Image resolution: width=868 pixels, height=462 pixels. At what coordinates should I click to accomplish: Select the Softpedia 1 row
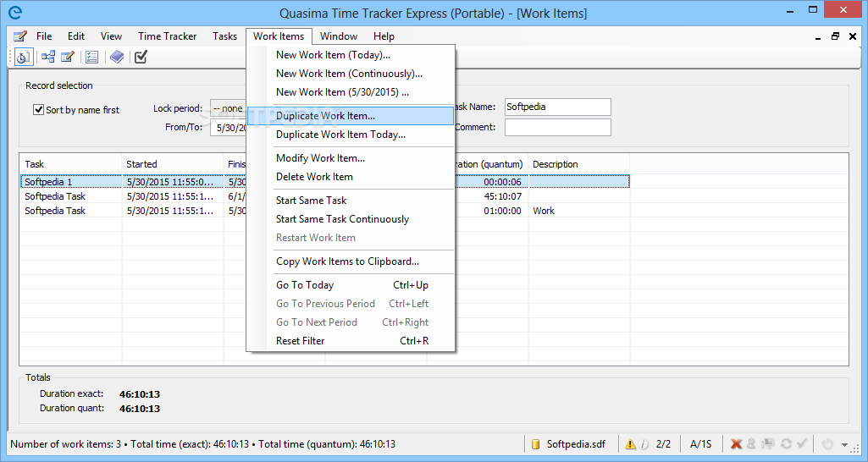pos(325,181)
